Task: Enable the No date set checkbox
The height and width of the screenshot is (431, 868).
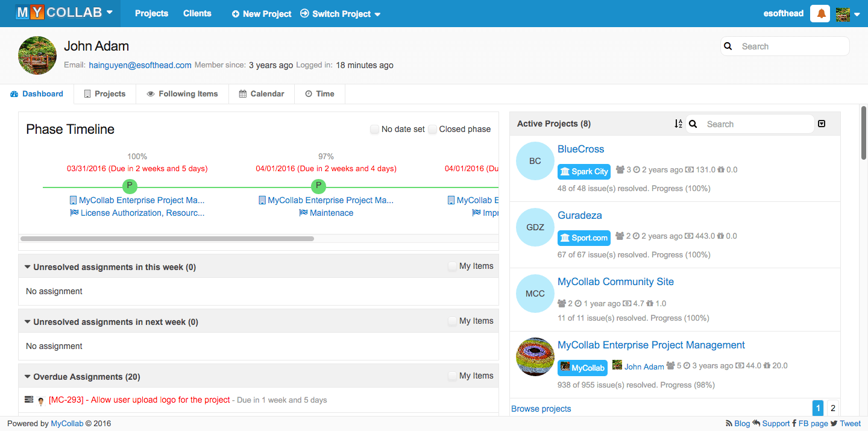Action: pos(374,129)
